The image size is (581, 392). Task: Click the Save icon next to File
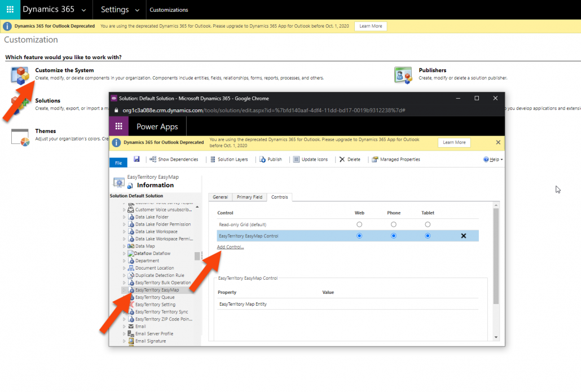(x=137, y=159)
